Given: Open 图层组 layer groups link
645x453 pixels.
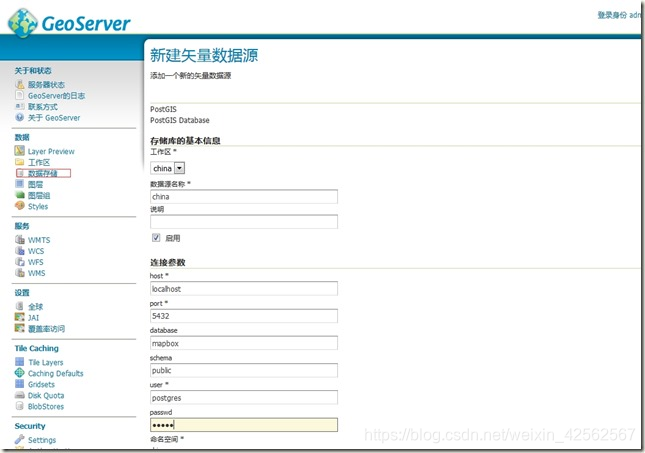Looking at the screenshot, I should coord(39,195).
